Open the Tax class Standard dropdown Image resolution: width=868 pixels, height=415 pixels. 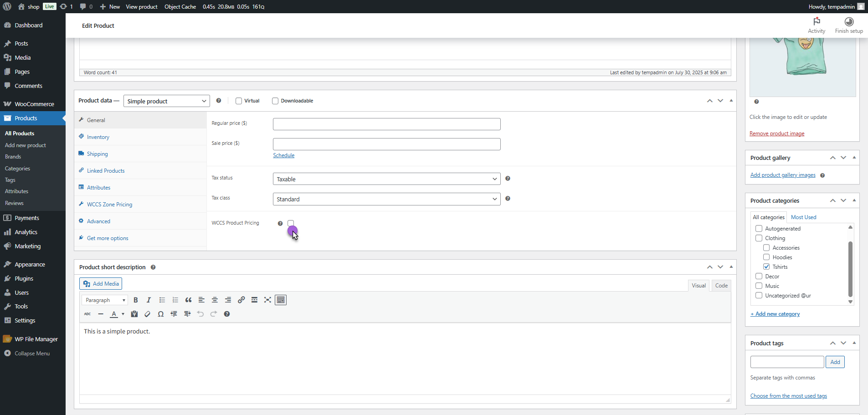click(x=386, y=199)
